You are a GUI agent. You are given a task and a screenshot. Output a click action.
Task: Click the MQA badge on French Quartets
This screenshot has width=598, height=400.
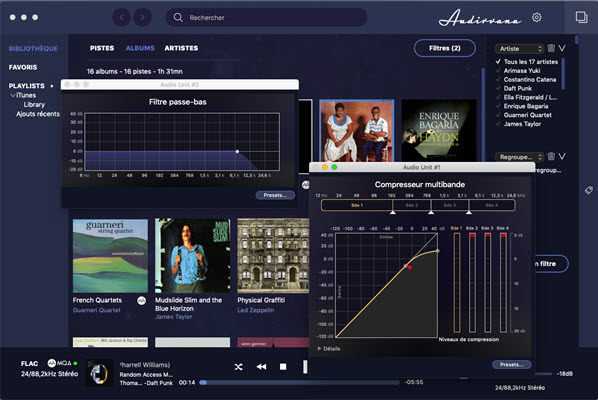(141, 300)
